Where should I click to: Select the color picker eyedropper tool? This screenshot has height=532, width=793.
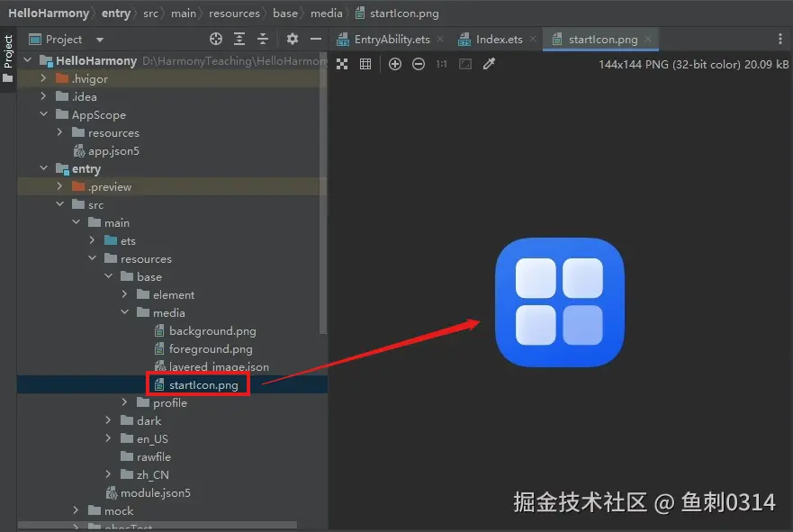489,64
